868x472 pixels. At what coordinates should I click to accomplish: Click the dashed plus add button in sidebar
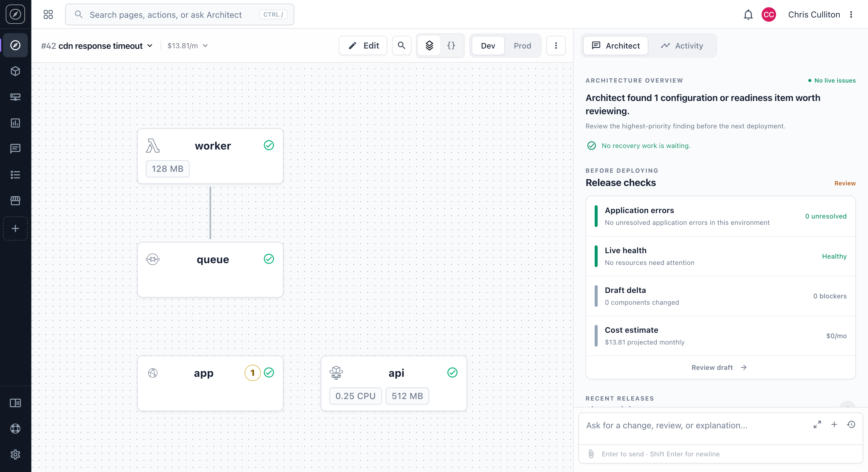click(x=15, y=228)
